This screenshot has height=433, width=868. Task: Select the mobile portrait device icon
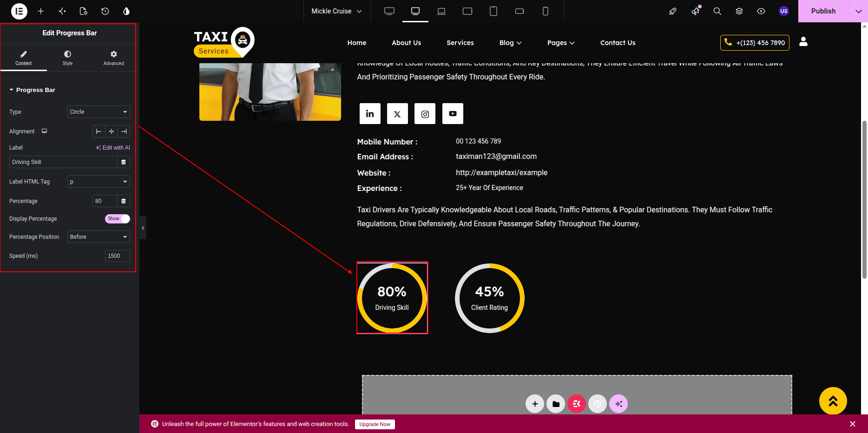pos(546,11)
